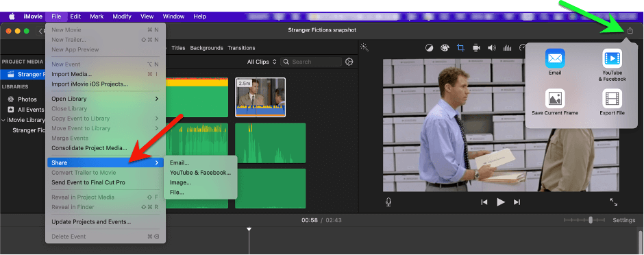Screen dimensions: 644x255
Task: Open the Color Correction palette tool
Action: click(445, 48)
